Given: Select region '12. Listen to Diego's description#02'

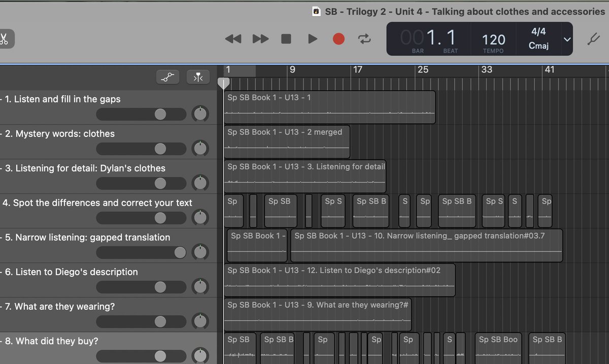Looking at the screenshot, I should pos(340,280).
